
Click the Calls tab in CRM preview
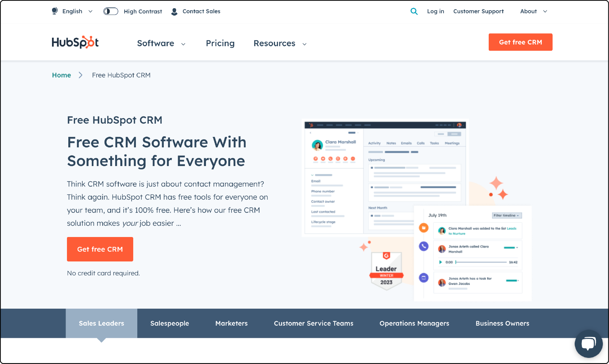click(x=421, y=143)
